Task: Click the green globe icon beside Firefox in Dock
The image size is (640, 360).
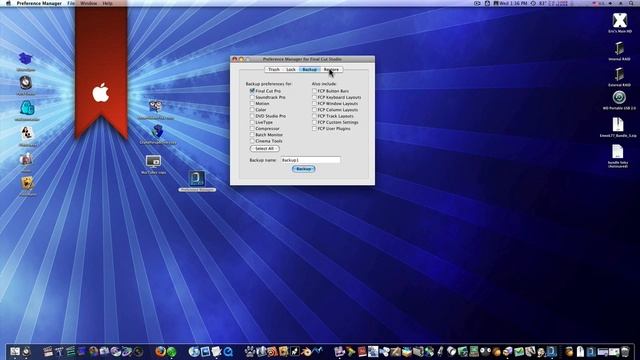Action: point(171,351)
